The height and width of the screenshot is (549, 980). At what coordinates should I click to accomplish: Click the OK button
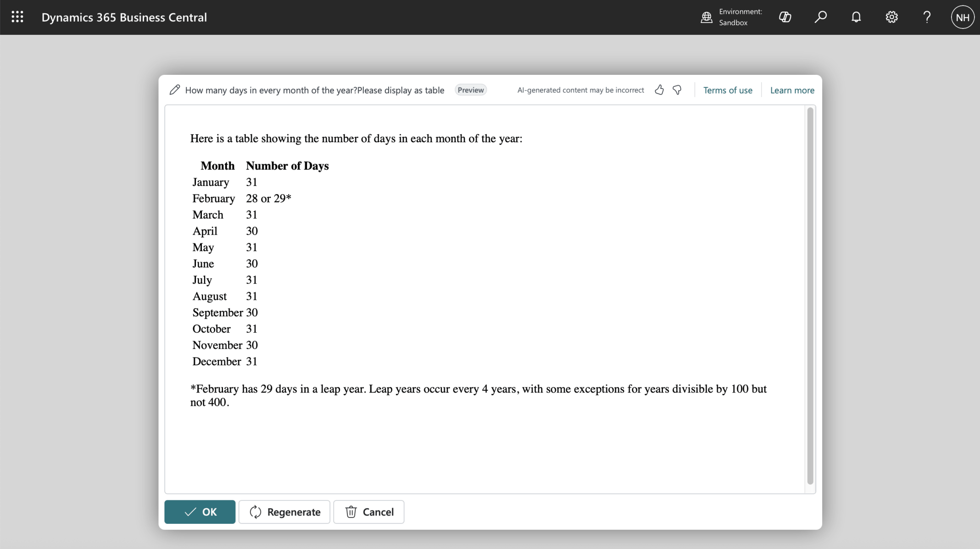200,512
